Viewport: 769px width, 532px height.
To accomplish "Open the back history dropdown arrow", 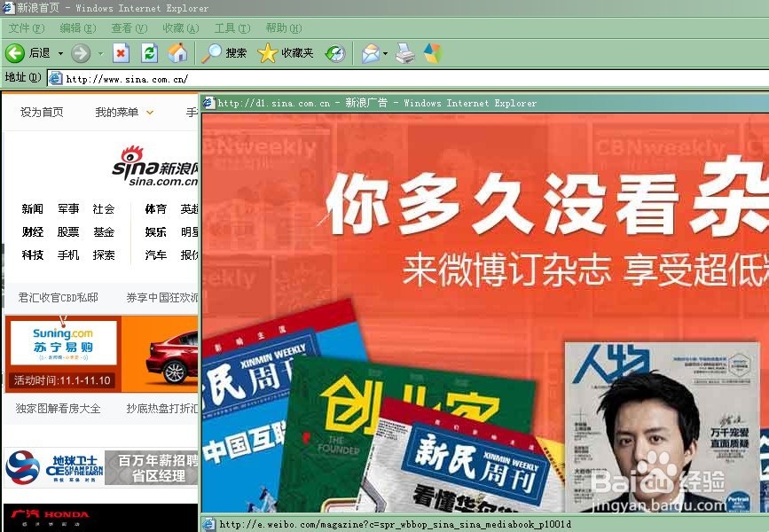I will tap(61, 53).
